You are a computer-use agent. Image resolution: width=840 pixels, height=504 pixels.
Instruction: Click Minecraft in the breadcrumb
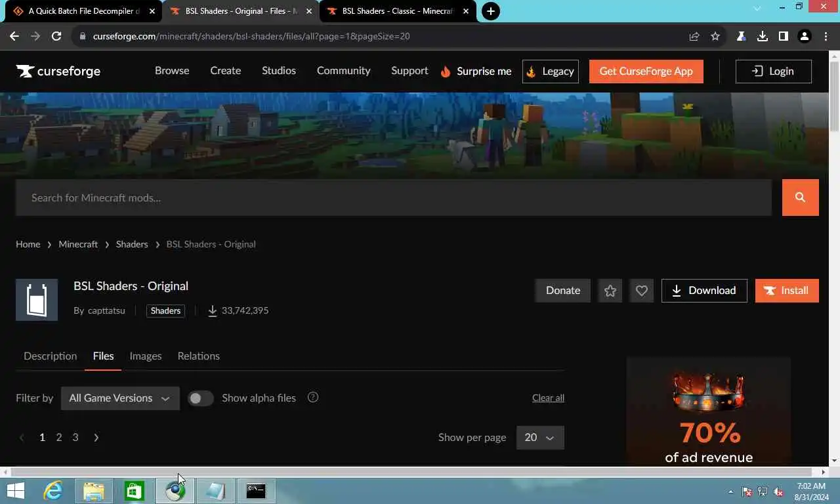coord(78,244)
